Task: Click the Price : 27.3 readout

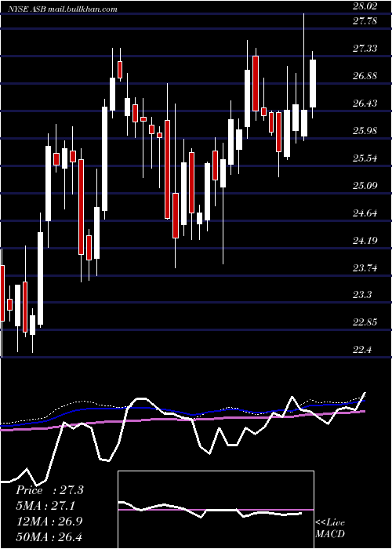Action: tap(49, 490)
